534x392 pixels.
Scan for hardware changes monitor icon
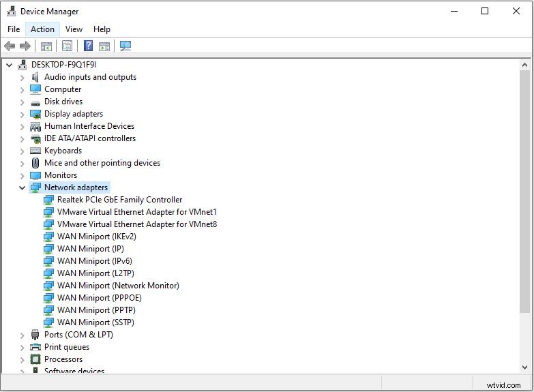[125, 46]
